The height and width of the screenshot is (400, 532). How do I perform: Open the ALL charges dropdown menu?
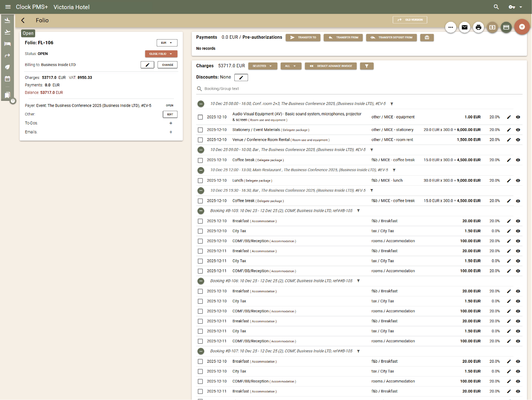pos(291,66)
